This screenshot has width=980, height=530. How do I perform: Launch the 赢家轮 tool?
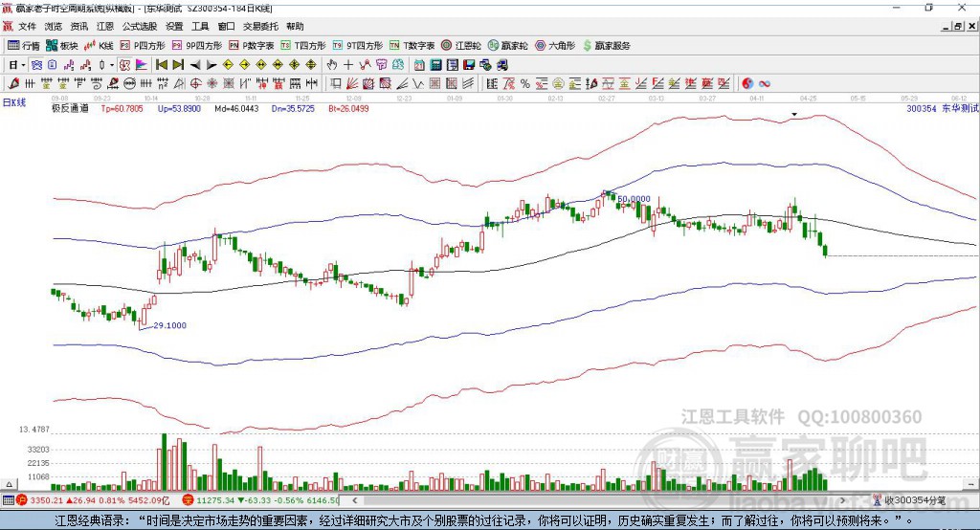(508, 46)
